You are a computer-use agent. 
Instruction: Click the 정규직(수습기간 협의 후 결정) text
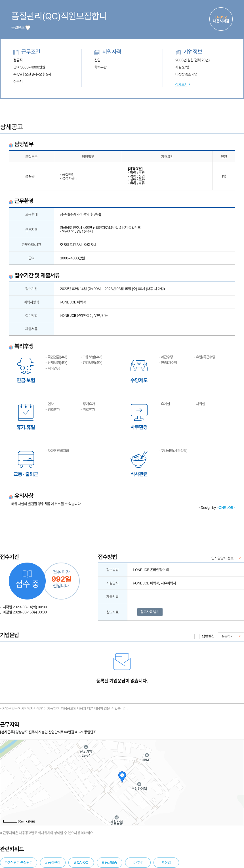[x=81, y=214]
